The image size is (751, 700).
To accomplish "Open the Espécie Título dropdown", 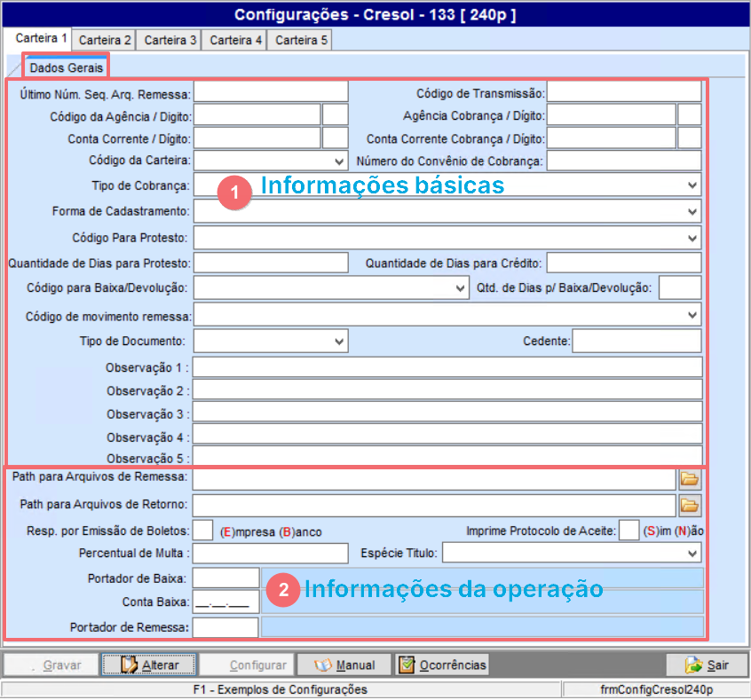I will (x=692, y=554).
